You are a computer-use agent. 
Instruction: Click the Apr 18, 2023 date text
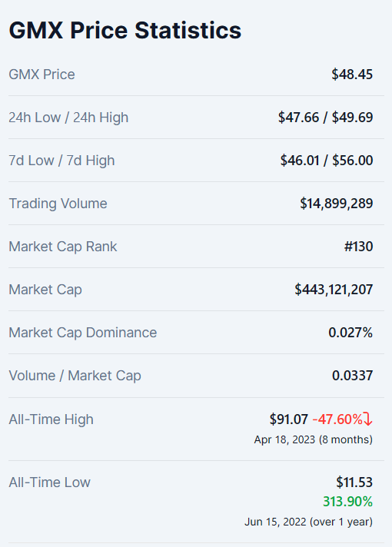[x=284, y=439]
